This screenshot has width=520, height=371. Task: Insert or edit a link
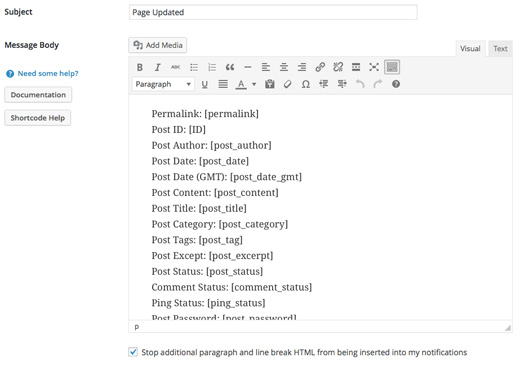pos(320,67)
